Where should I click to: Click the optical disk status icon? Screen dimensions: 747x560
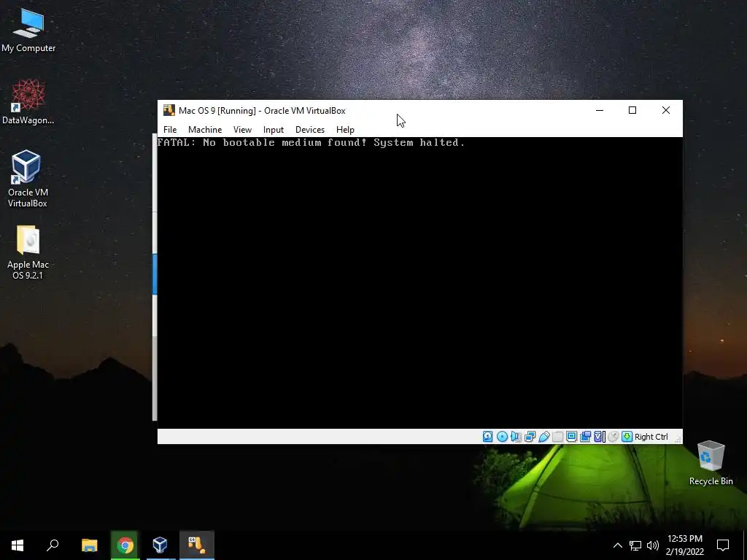502,437
